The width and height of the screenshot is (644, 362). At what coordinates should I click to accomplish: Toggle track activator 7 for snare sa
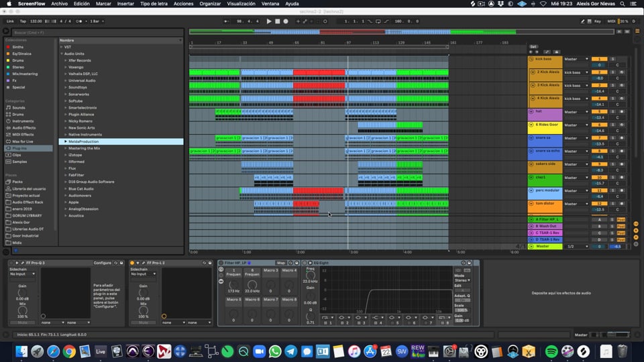click(599, 138)
